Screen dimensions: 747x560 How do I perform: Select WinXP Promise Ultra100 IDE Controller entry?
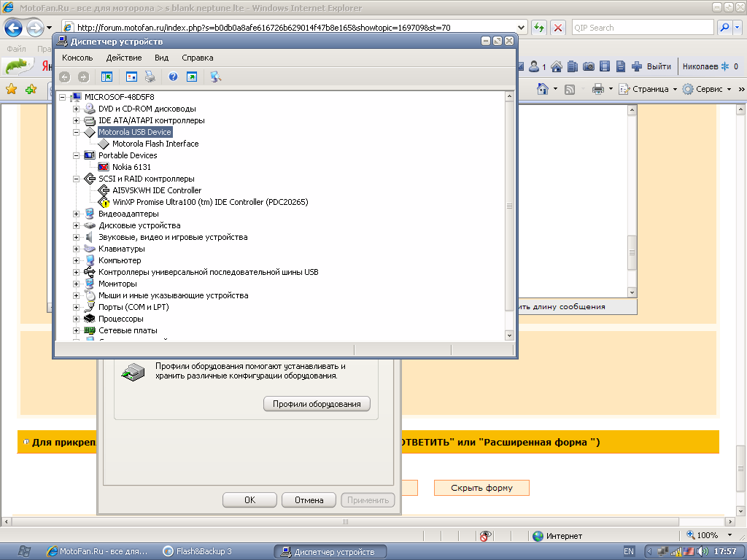pos(210,202)
